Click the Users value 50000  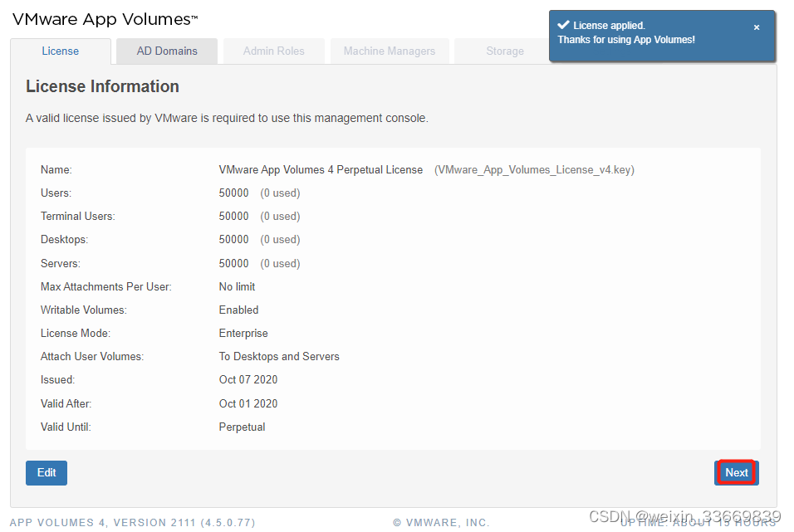point(233,193)
